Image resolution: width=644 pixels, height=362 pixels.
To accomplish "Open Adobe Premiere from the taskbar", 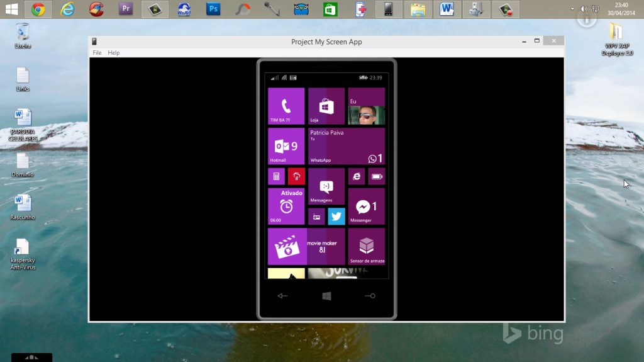I will tap(126, 9).
